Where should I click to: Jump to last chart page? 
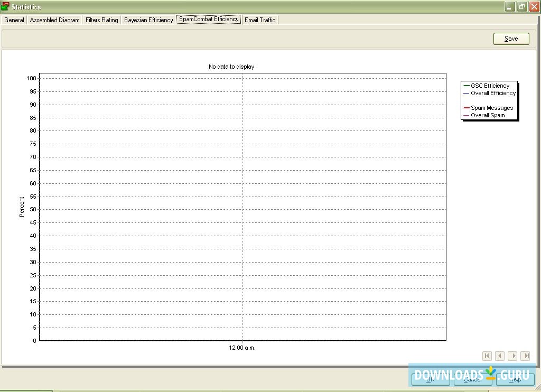[x=525, y=356]
